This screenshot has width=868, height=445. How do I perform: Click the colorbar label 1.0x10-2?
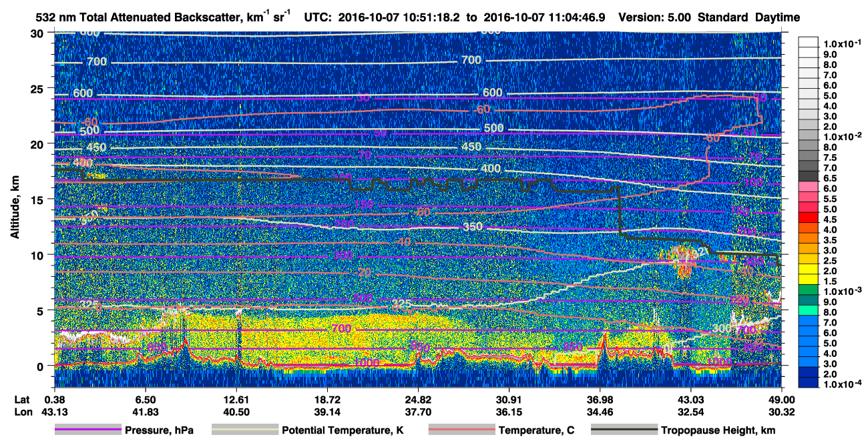tap(843, 137)
